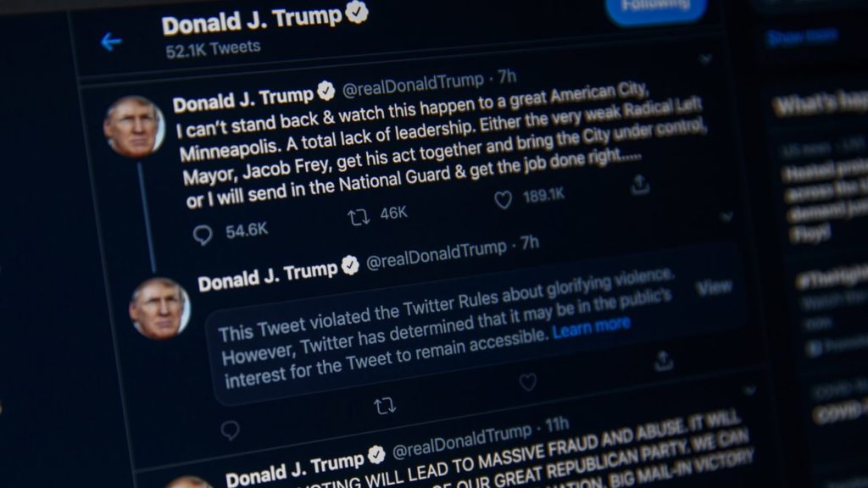Retweet the Minneapolis tweet with 46K retweets
The width and height of the screenshot is (868, 488).
click(x=359, y=218)
